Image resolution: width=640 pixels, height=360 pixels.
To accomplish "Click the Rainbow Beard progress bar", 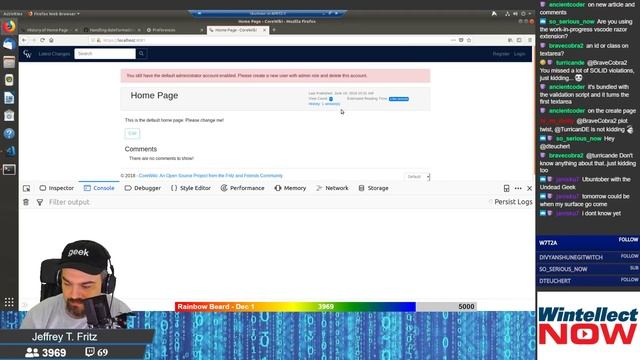I will pos(326,307).
